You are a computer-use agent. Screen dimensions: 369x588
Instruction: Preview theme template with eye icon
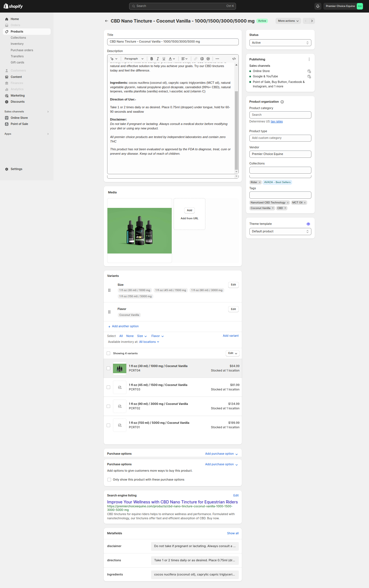(x=308, y=224)
